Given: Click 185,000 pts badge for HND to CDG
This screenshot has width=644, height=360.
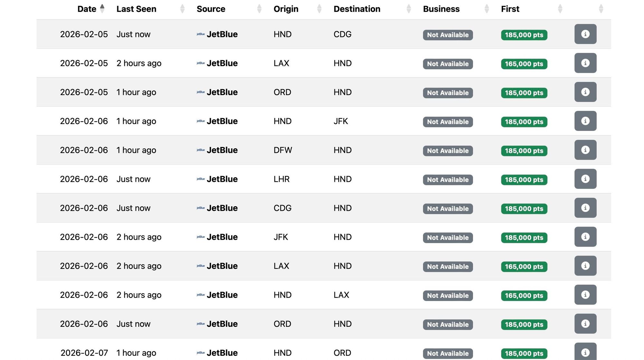Looking at the screenshot, I should pyautogui.click(x=524, y=35).
